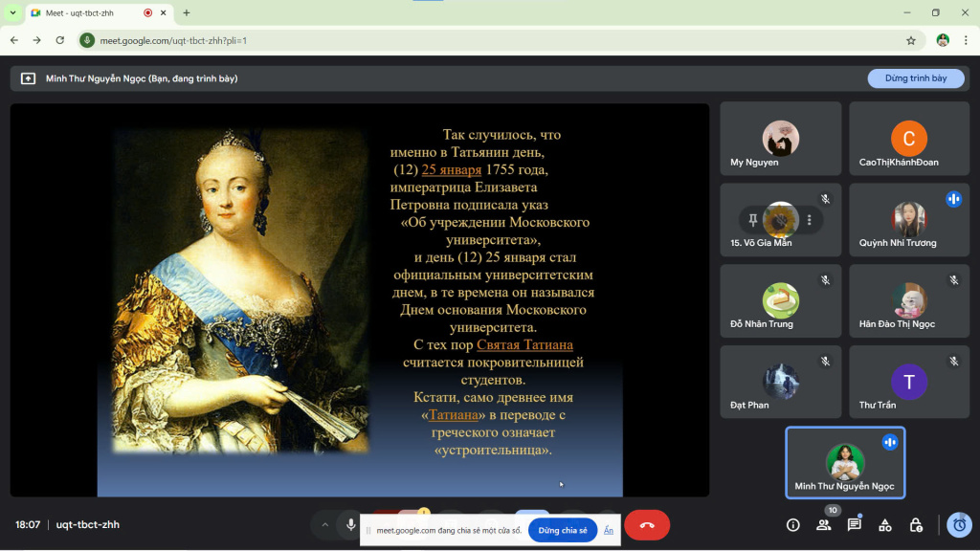Click the 18:07 clock text
This screenshot has width=980, height=551.
[x=28, y=525]
